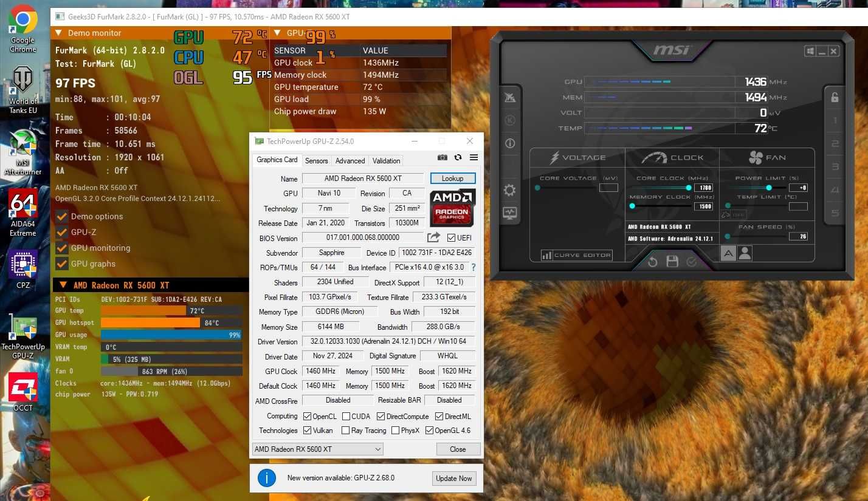Viewport: 868px width, 501px height.
Task: Click Afterburner Kombustor K icon
Action: click(509, 120)
